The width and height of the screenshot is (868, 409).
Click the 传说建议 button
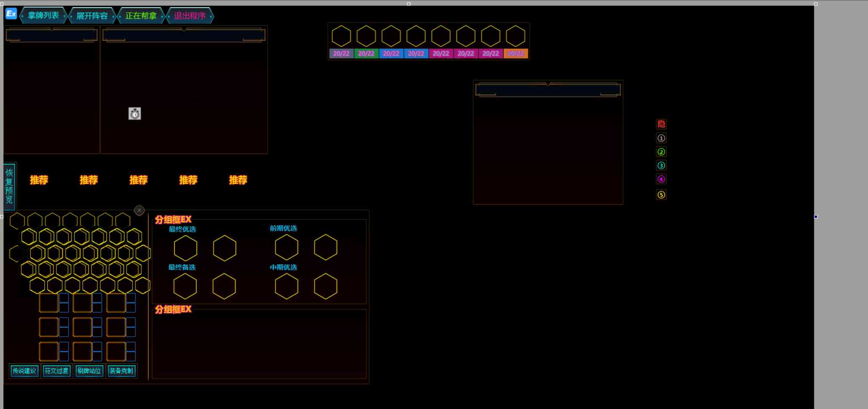click(x=24, y=371)
